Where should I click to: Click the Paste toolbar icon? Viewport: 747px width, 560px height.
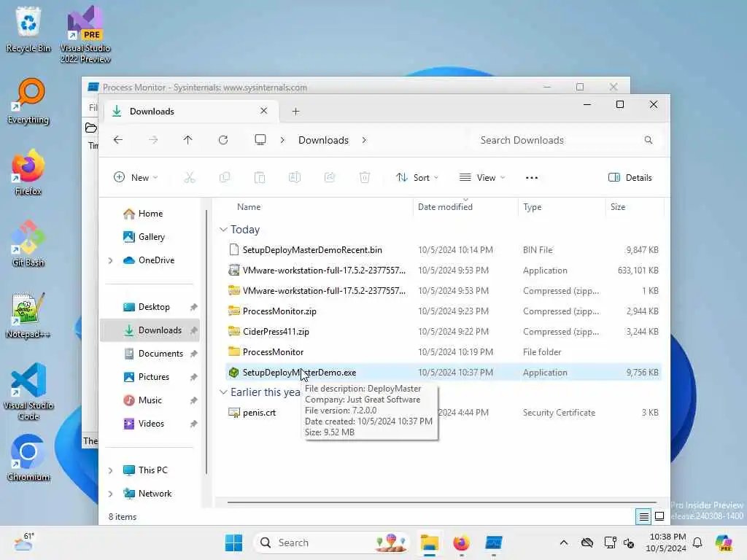click(260, 178)
